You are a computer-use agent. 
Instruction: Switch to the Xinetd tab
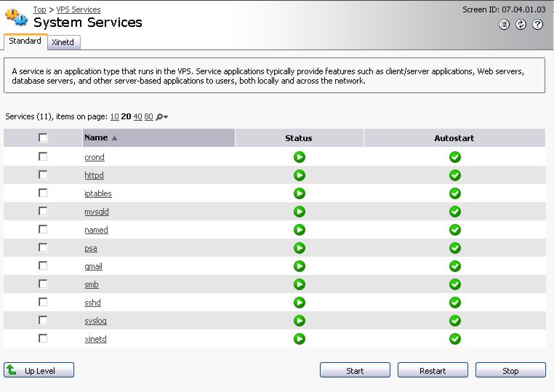(x=63, y=42)
